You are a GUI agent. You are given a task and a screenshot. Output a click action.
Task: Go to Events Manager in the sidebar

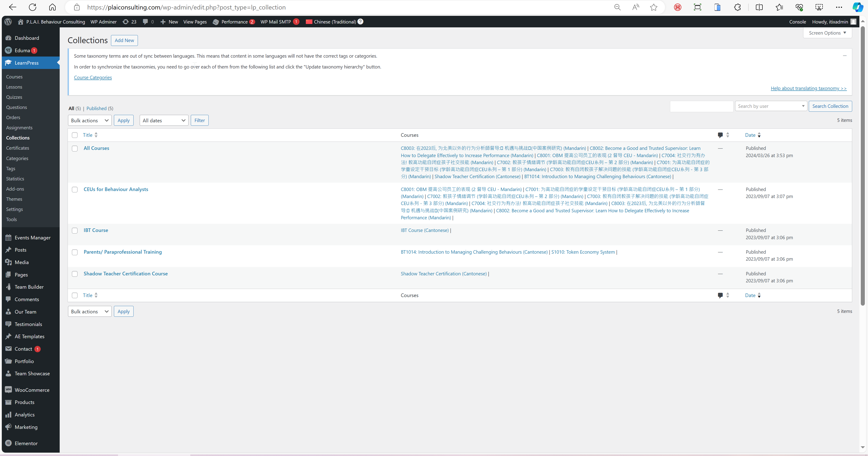point(32,238)
